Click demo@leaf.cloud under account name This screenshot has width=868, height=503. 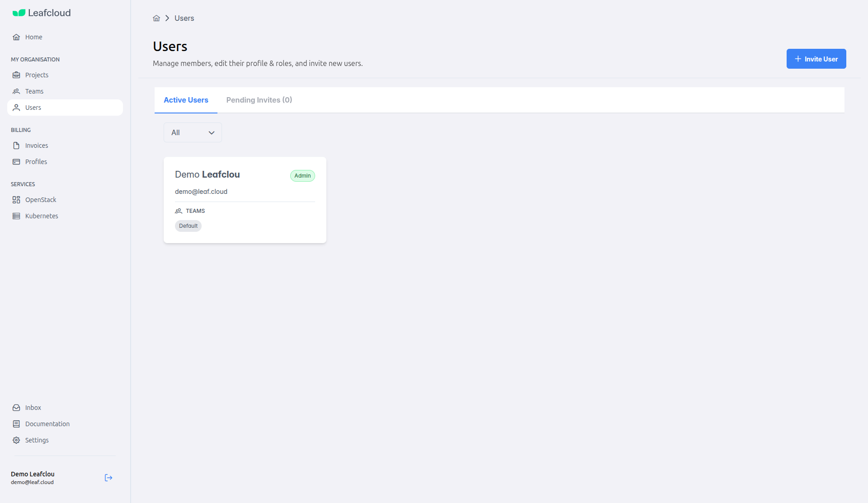(x=32, y=482)
